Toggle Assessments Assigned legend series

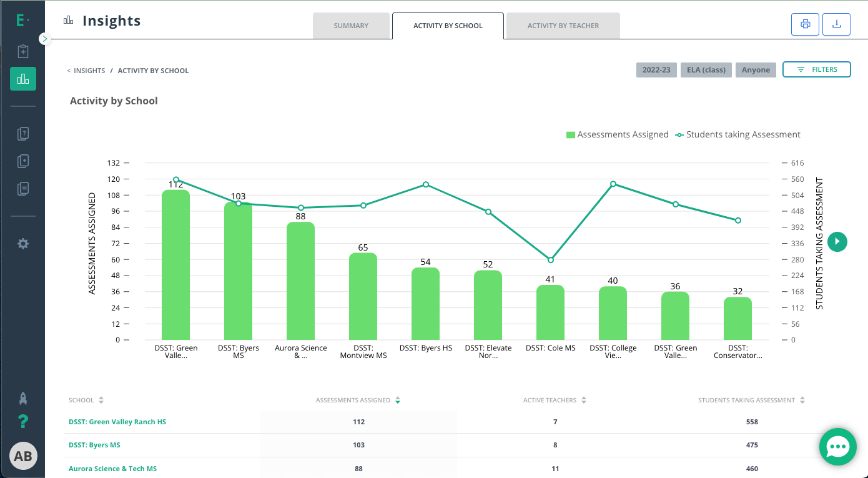coord(617,134)
